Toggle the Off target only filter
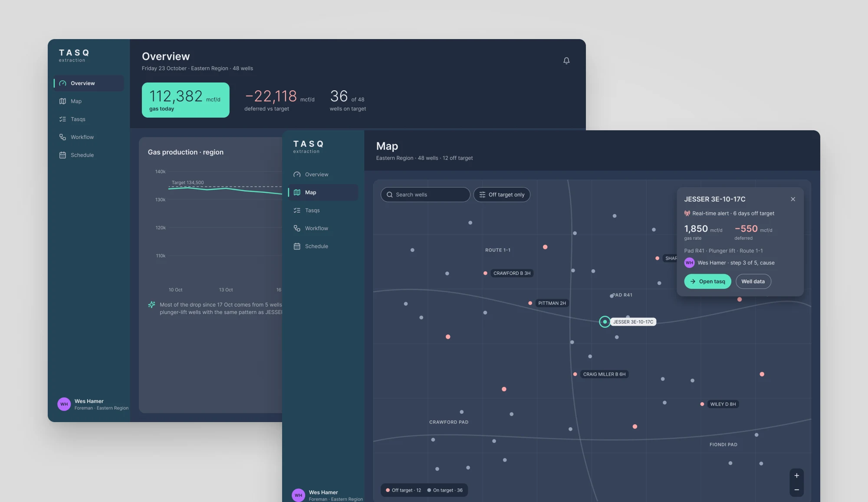Image resolution: width=868 pixels, height=502 pixels. (x=502, y=195)
